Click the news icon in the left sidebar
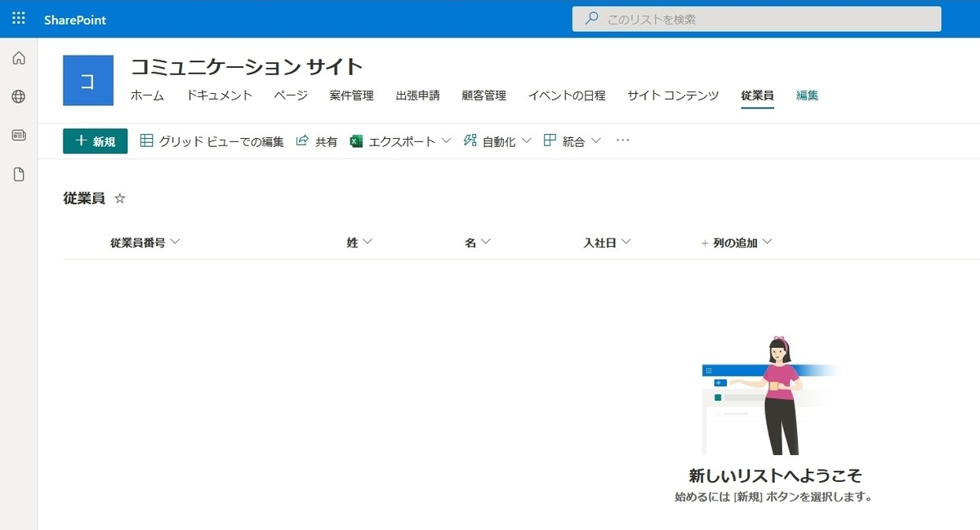This screenshot has width=980, height=530. pos(18,136)
